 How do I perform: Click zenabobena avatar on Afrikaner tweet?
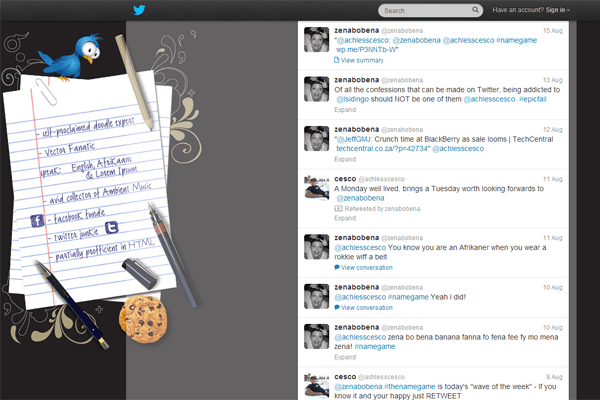click(x=316, y=247)
